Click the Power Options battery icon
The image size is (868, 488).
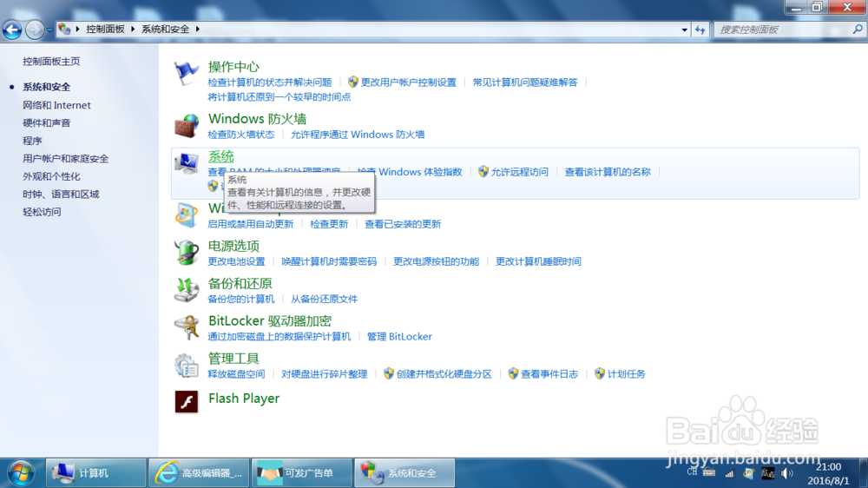(x=187, y=253)
